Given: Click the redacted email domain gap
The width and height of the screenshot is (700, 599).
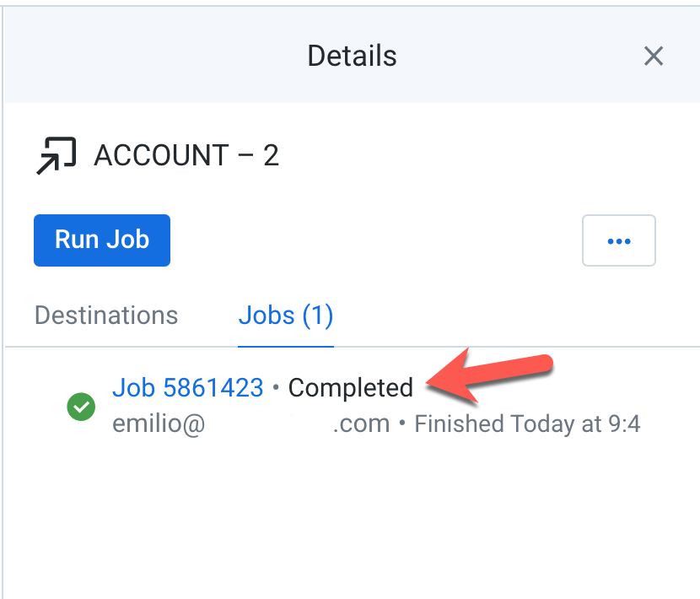Looking at the screenshot, I should click(269, 424).
